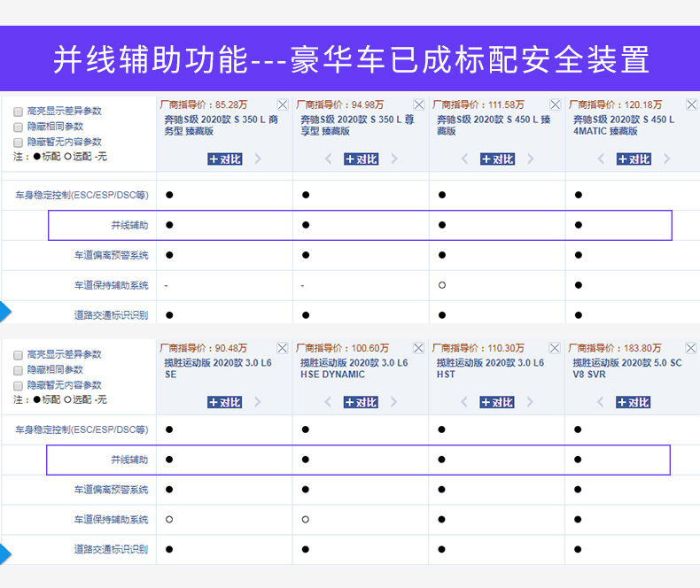Remove the 111.58万 S 450 L column
This screenshot has width=700, height=588.
pos(556,104)
